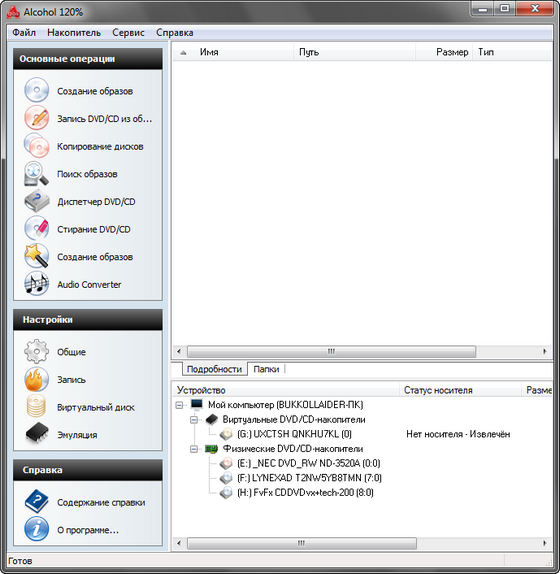Open the Виртуальный диск stacked disc icon
560x574 pixels.
pyautogui.click(x=36, y=407)
